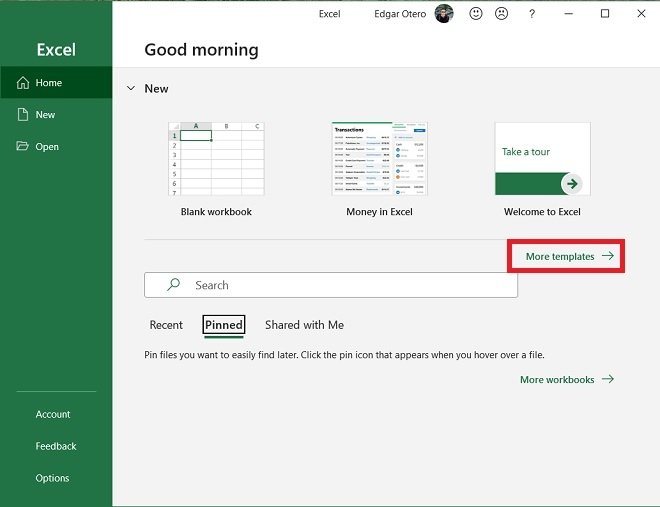660x507 pixels.
Task: Open Feedback from the sidebar
Action: [56, 446]
